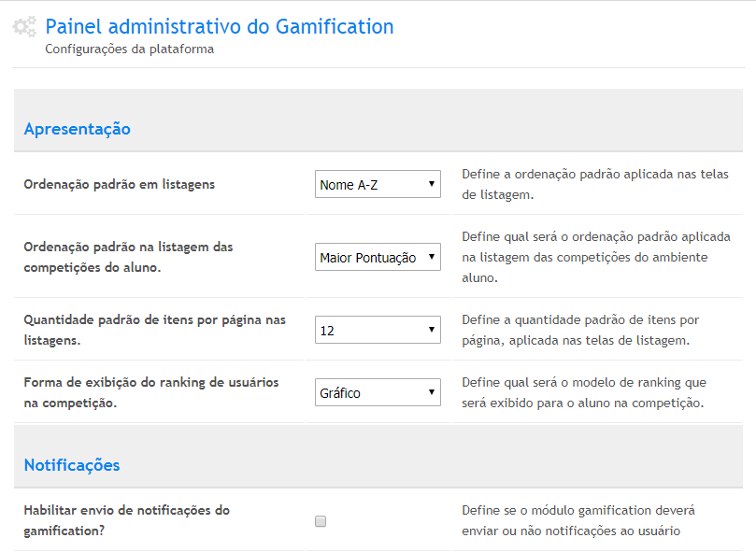Enable the gamification notifications checkbox
This screenshot has width=756, height=552.
pyautogui.click(x=321, y=522)
